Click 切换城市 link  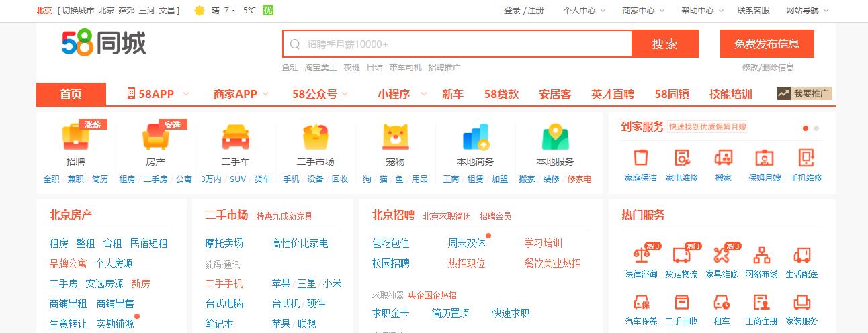tap(78, 11)
